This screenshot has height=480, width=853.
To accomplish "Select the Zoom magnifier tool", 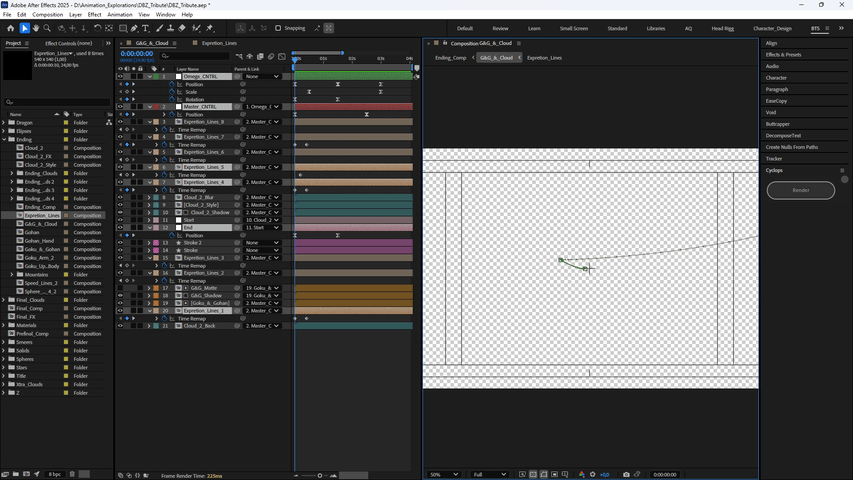I will (x=47, y=28).
